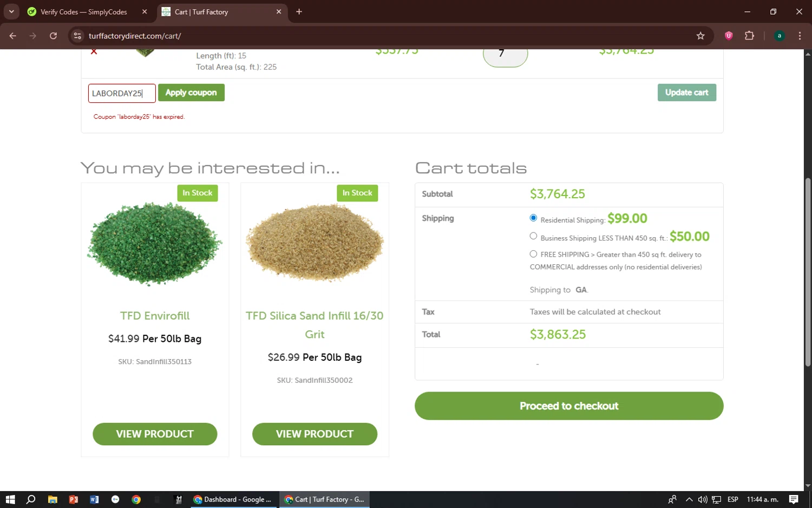Proceed to checkout
Image resolution: width=812 pixels, height=508 pixels.
[569, 406]
